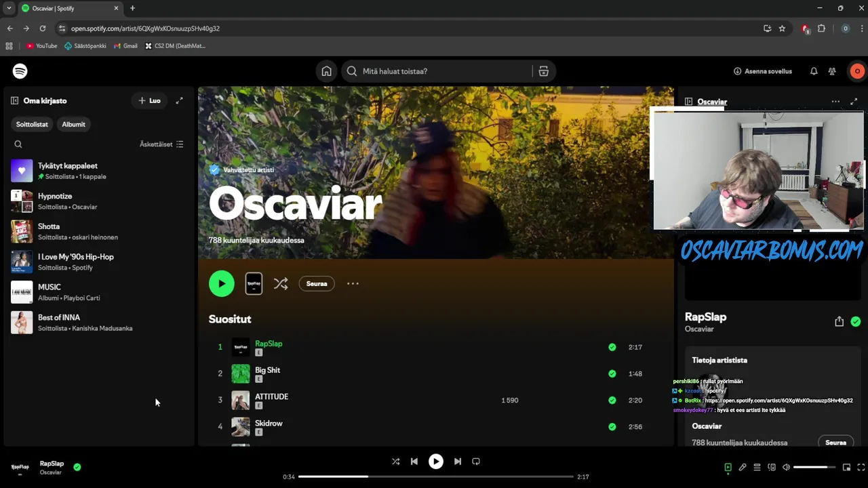Open the miniplayer icon
868x488 pixels.
pyautogui.click(x=846, y=467)
